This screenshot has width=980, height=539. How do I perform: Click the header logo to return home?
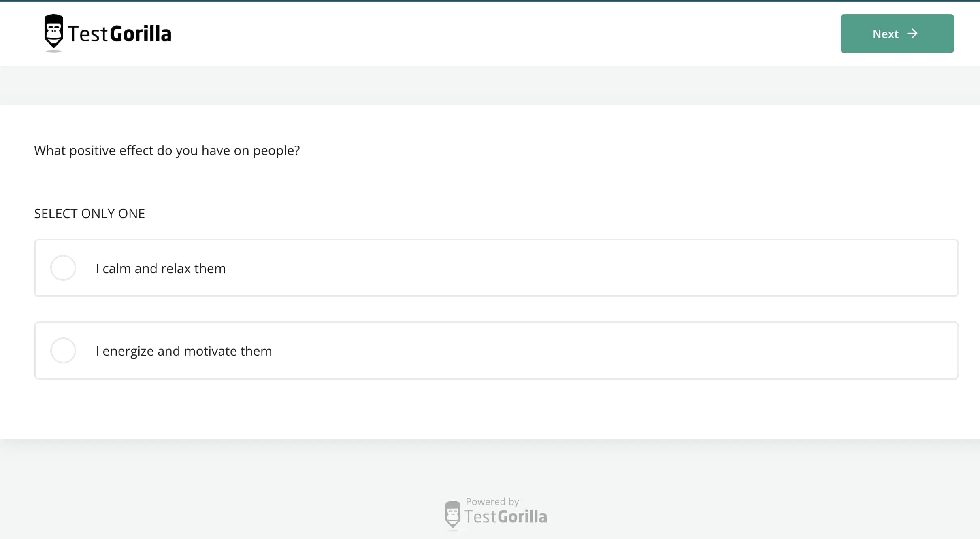[107, 33]
